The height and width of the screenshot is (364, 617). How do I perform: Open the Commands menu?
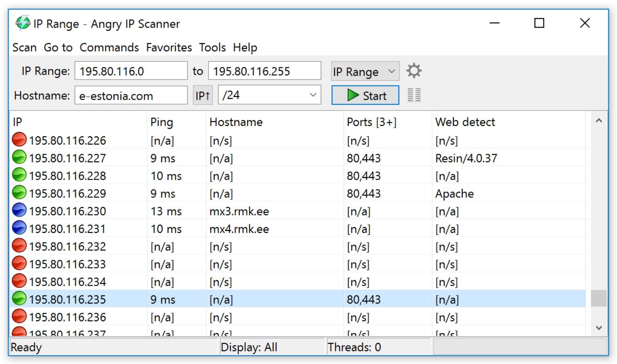109,47
